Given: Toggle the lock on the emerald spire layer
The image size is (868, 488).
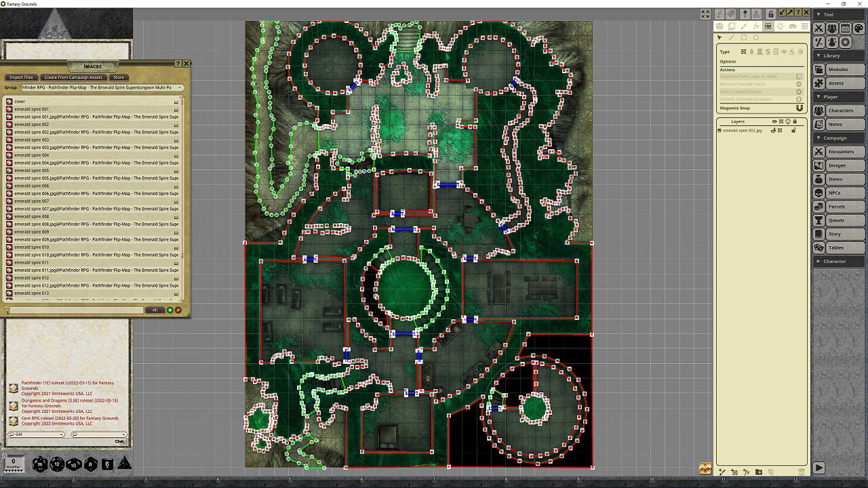Looking at the screenshot, I should [x=794, y=130].
